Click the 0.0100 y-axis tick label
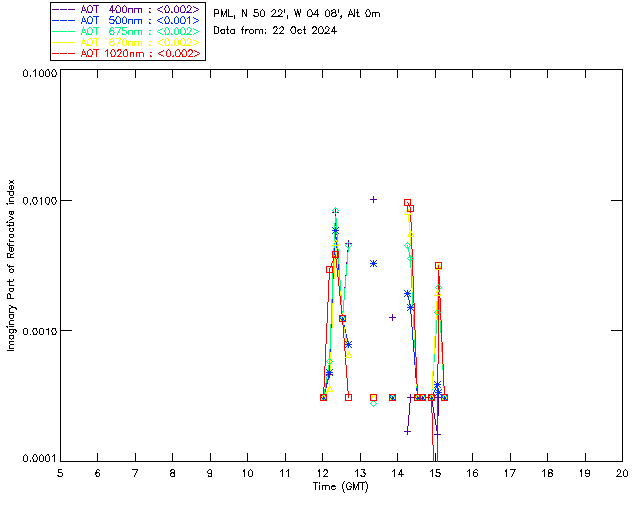Viewport: 640px width, 512px height. [40, 200]
